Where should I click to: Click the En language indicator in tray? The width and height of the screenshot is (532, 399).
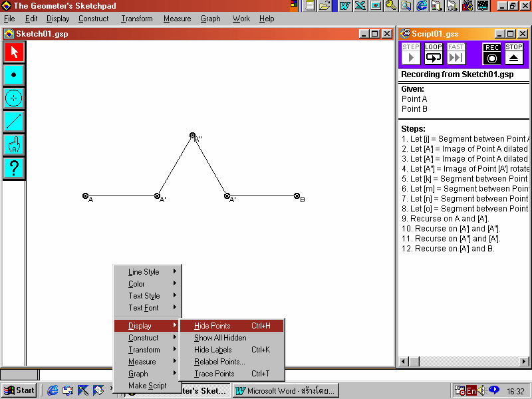click(471, 391)
